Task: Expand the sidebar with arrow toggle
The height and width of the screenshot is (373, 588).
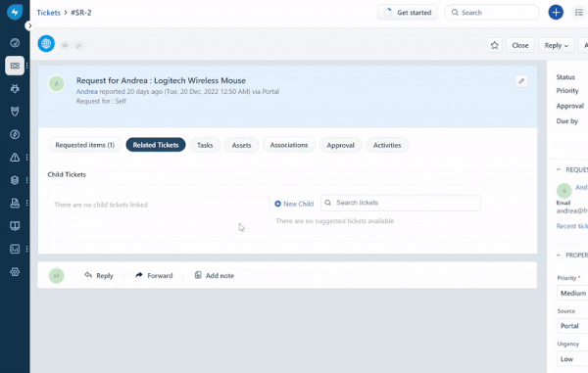Action: coord(29,25)
